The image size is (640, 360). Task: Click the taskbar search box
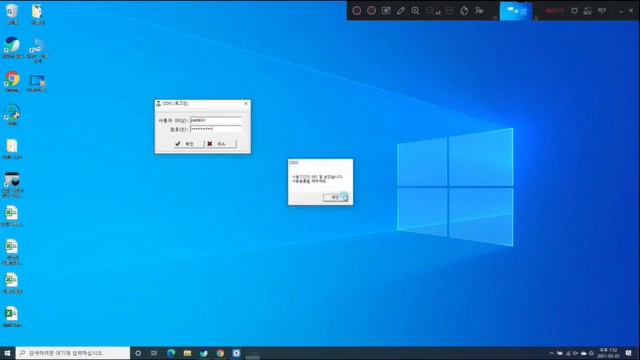click(x=73, y=353)
